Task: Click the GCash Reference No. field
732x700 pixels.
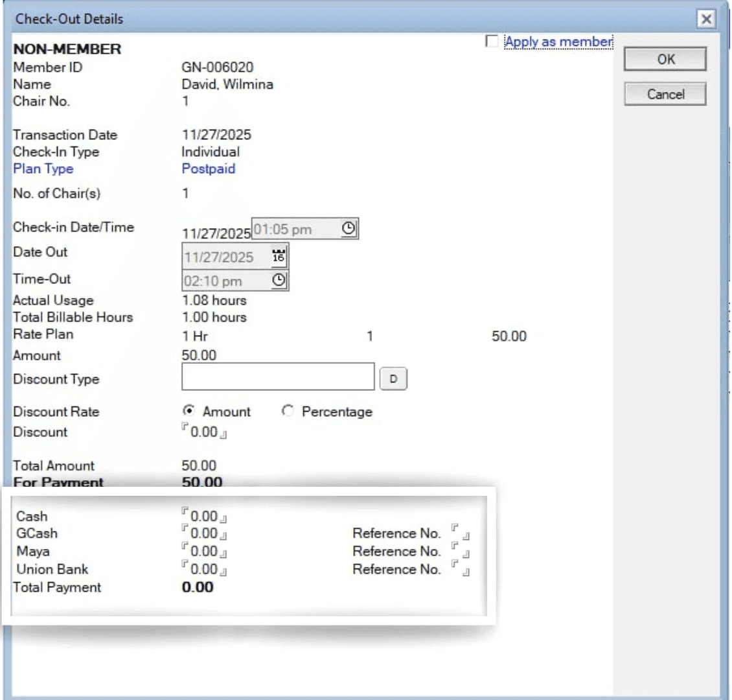Action: coord(461,532)
